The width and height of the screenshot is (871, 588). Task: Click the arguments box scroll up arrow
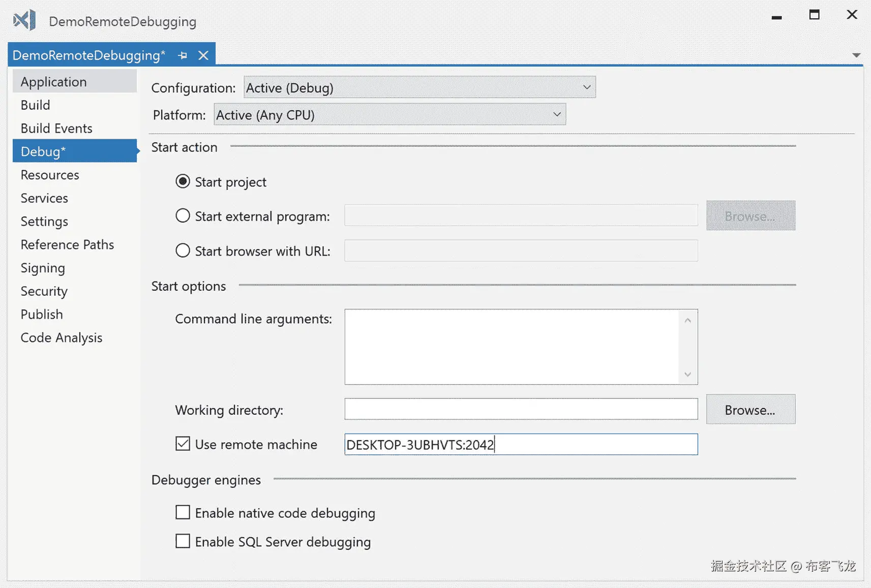coord(687,320)
